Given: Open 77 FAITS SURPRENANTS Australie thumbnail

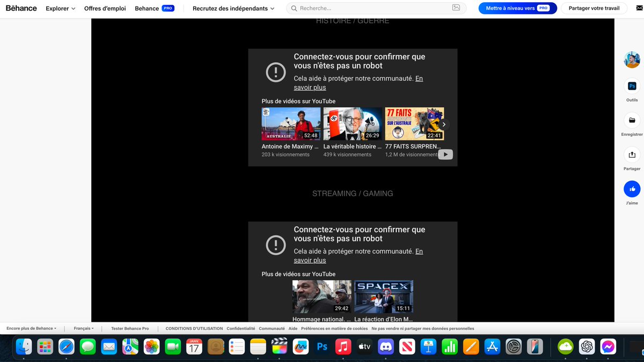Looking at the screenshot, I should click(414, 124).
